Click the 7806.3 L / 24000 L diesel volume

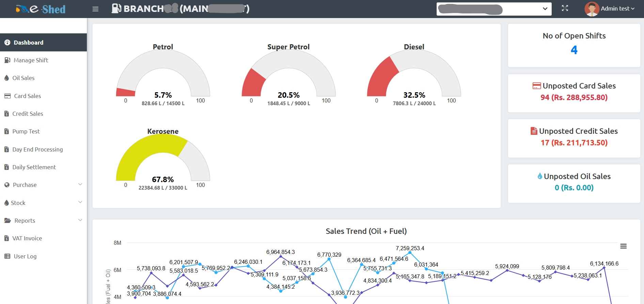(x=414, y=103)
